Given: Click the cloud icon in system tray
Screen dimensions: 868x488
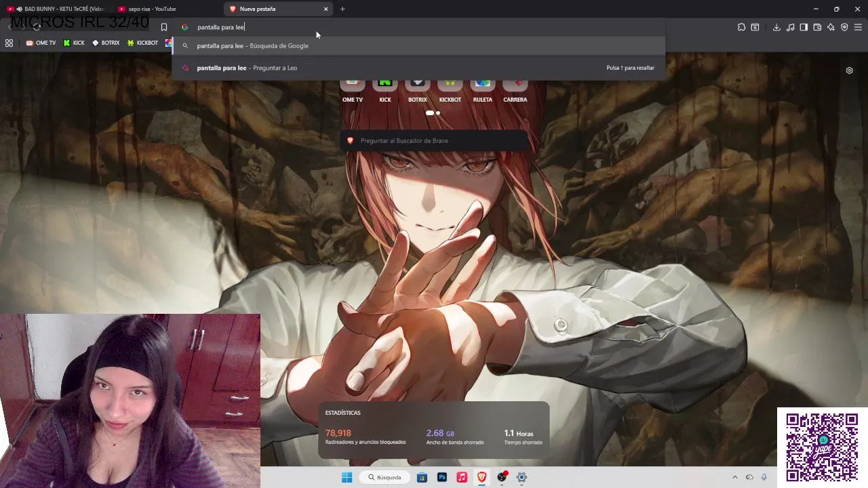Looking at the screenshot, I should 749,477.
